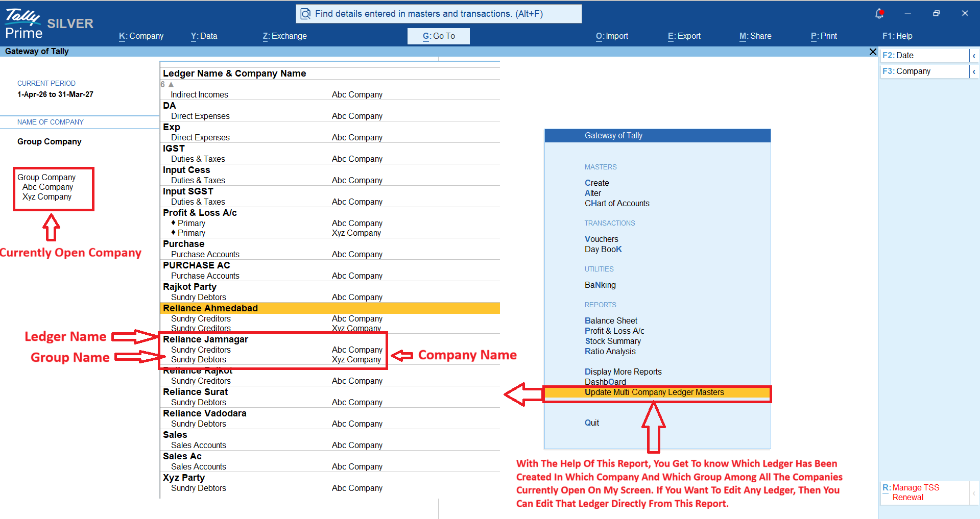The width and height of the screenshot is (980, 519).
Task: Open the O: Import menu
Action: [x=612, y=36]
